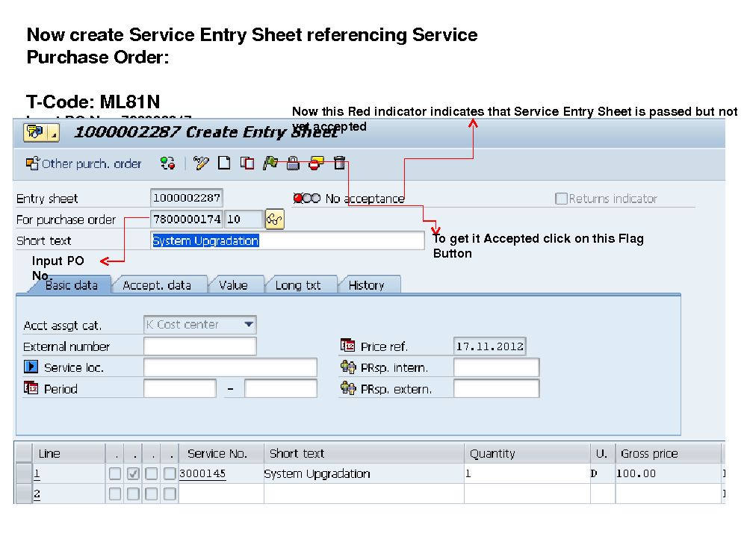
Task: Toggle display/change mode with the glasses-pencil icon
Action: tap(201, 163)
